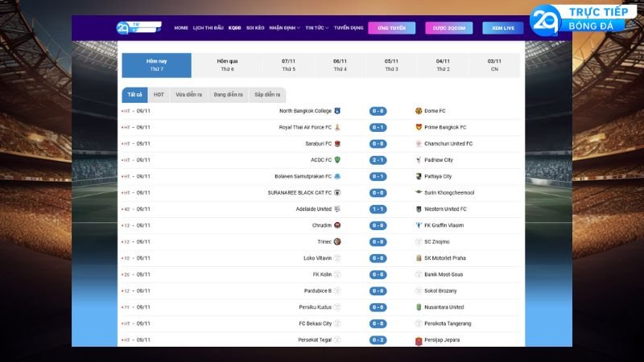Select the 03/11 CN tab
Viewport: 644px width, 362px height.
(x=494, y=65)
